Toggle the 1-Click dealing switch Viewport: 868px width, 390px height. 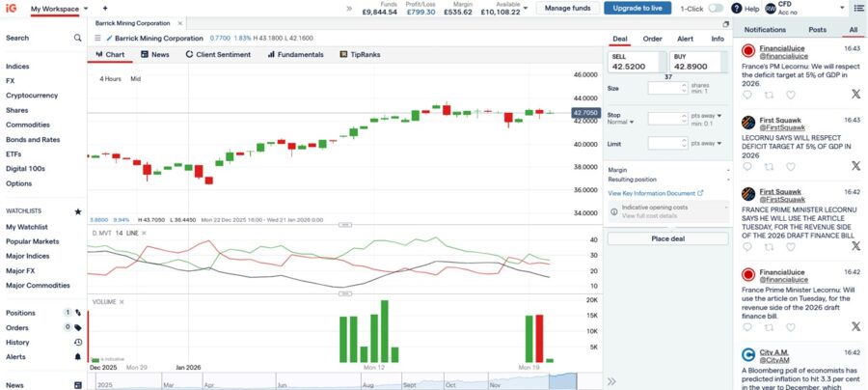coord(716,9)
